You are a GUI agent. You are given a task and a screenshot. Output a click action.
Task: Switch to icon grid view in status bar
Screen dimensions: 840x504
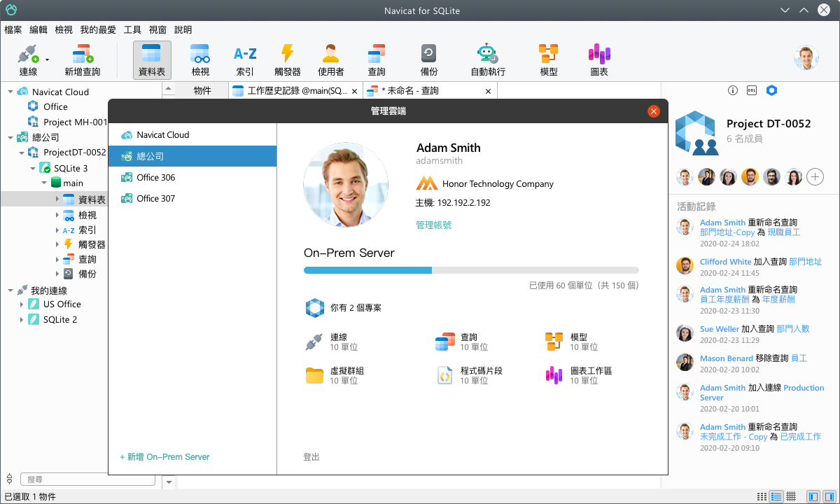tap(762, 496)
